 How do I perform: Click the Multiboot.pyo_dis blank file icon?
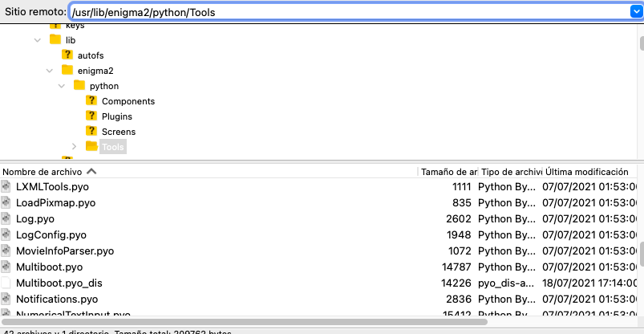pos(6,283)
